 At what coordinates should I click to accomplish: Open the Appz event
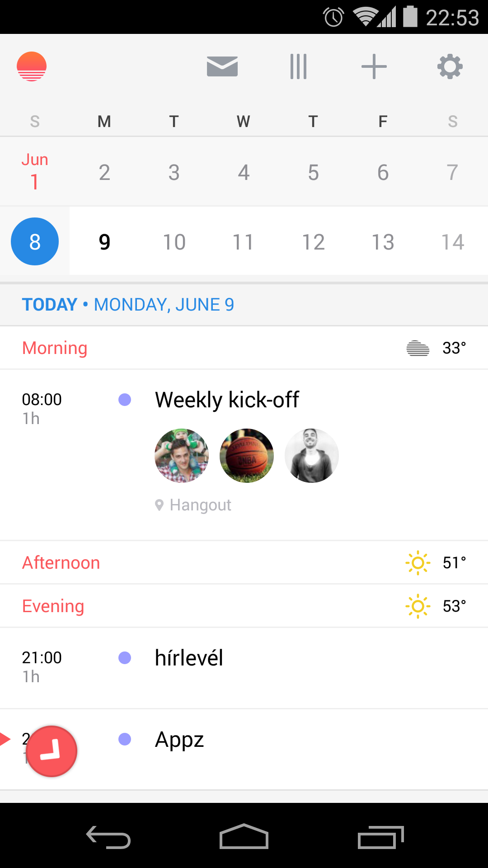pos(244,750)
